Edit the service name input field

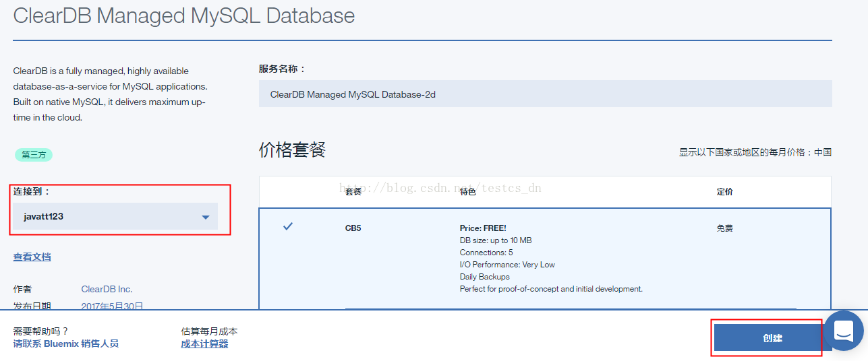[545, 94]
